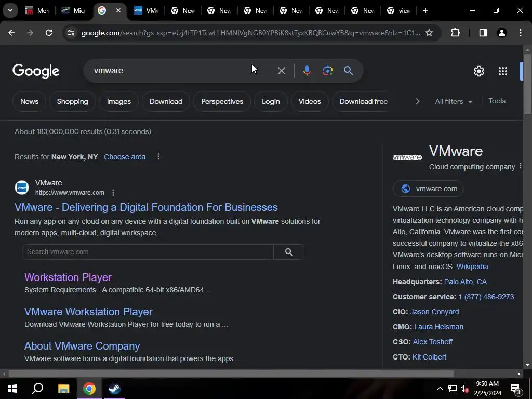Submit the vmware.com sitelinks search
The image size is (532, 399).
coord(289,252)
